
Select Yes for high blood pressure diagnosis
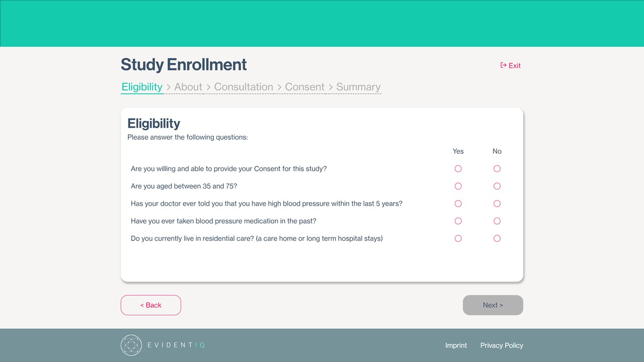click(458, 203)
